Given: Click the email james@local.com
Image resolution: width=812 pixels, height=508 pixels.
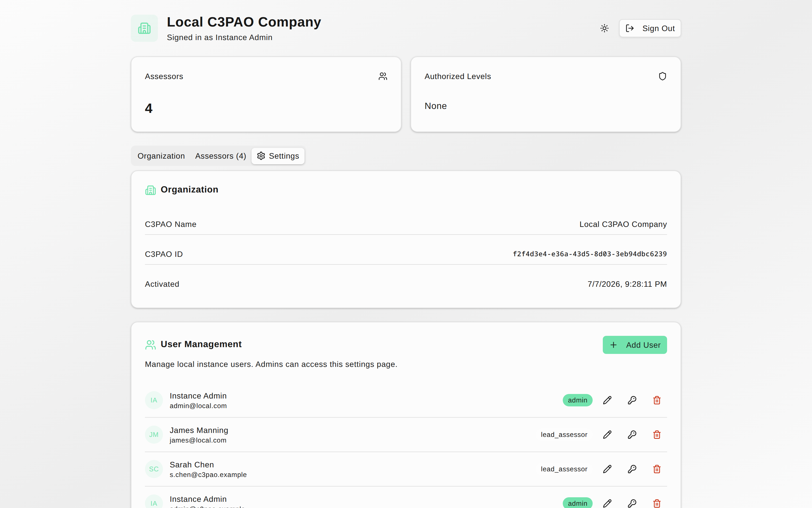Looking at the screenshot, I should (198, 440).
